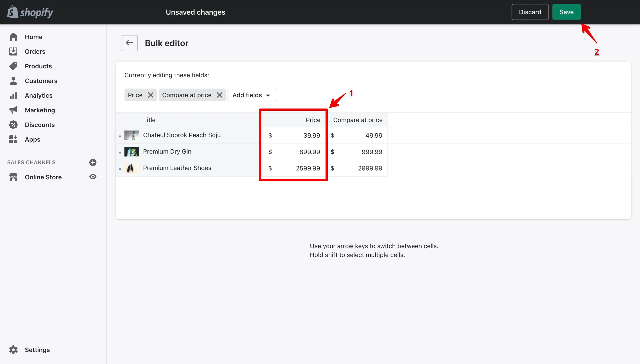The image size is (640, 364).
Task: Open the Products section
Action: pos(38,66)
